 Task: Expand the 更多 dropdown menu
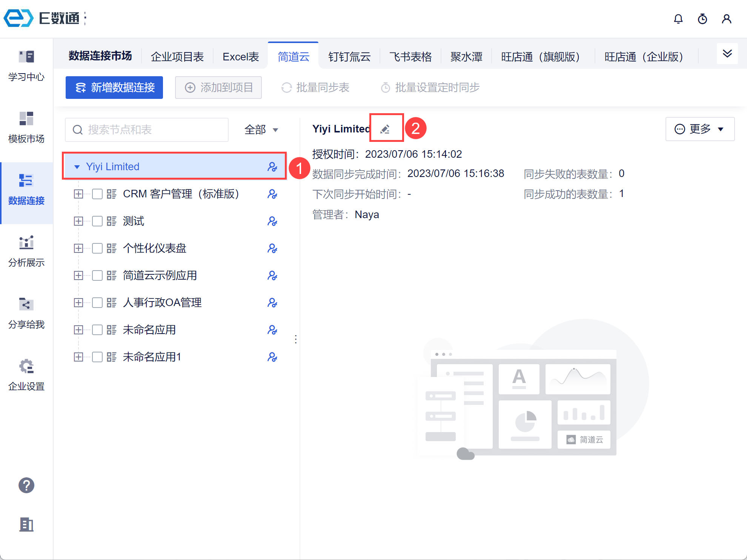(x=699, y=129)
